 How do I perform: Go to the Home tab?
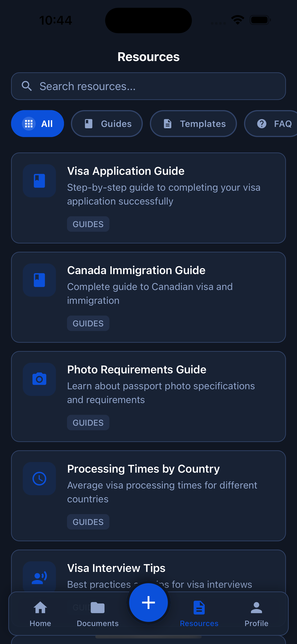click(40, 614)
